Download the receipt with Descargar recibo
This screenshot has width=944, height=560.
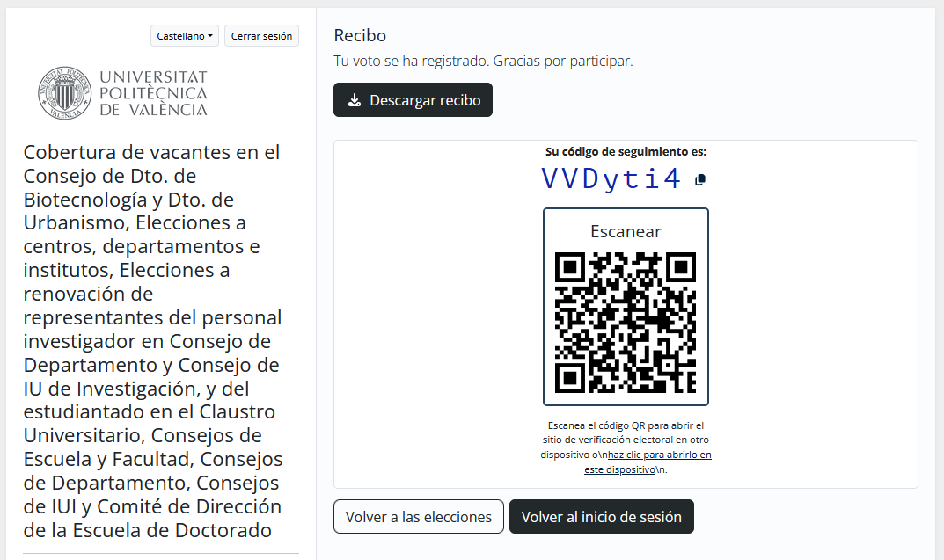[413, 100]
